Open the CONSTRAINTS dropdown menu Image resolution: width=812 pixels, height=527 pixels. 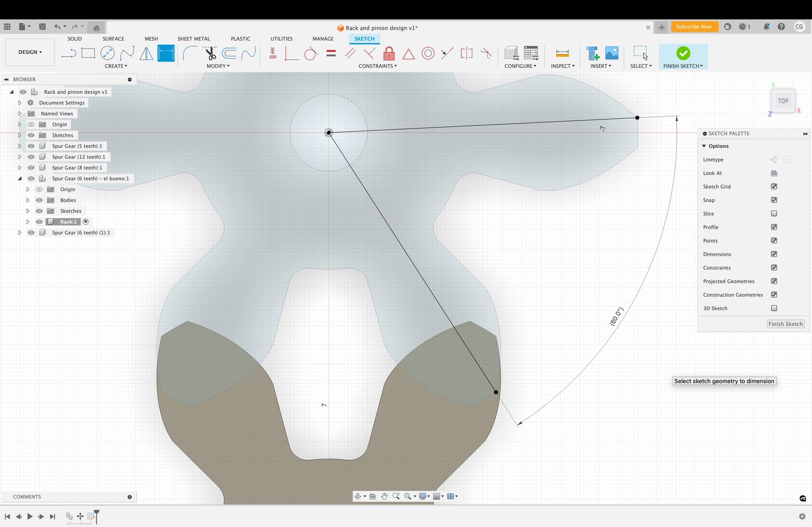pos(378,66)
